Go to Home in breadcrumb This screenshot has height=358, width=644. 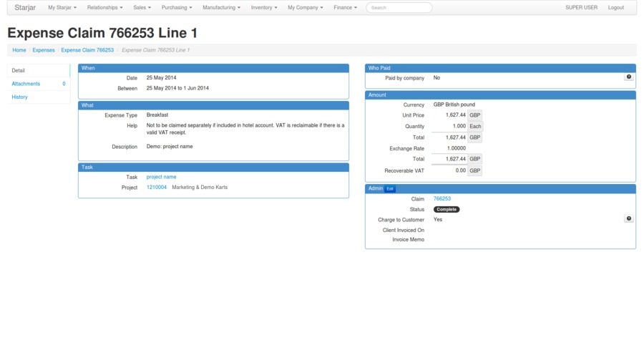coord(19,50)
